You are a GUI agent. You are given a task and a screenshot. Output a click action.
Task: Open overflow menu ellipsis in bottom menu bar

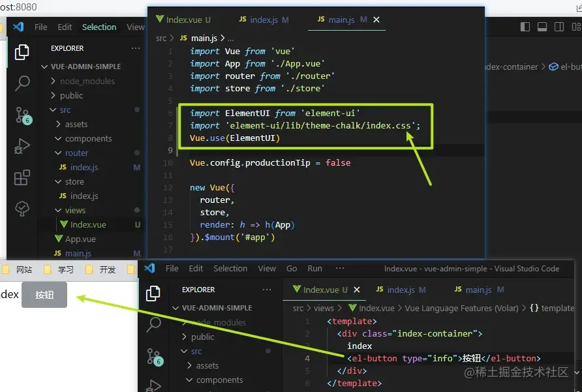tap(340, 268)
